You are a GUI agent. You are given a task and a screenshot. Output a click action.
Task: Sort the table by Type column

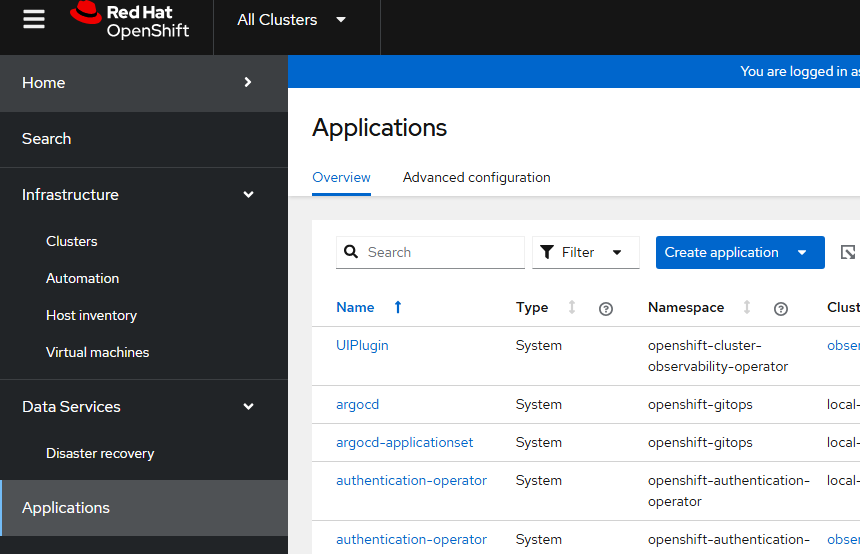(572, 308)
